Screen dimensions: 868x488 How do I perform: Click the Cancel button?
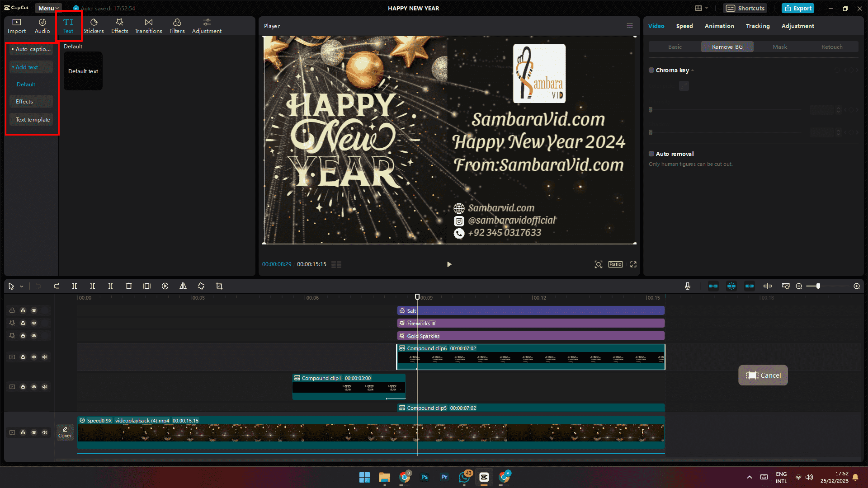(x=763, y=375)
